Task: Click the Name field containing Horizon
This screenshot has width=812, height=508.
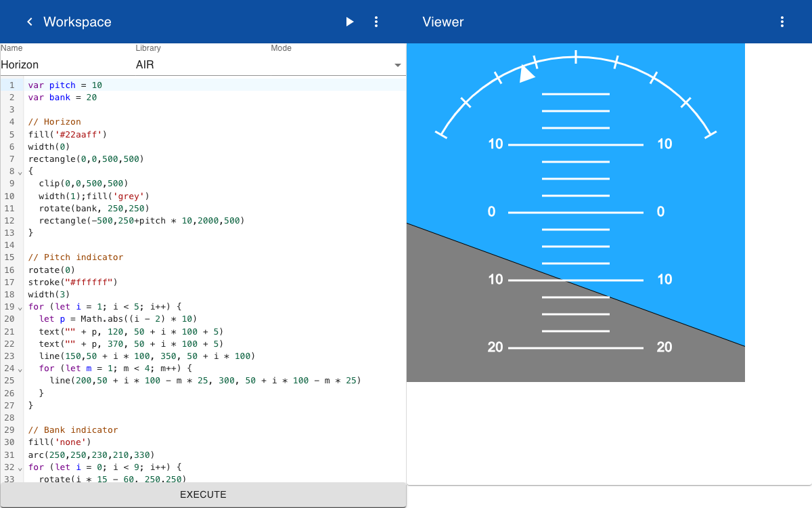Action: 68,65
